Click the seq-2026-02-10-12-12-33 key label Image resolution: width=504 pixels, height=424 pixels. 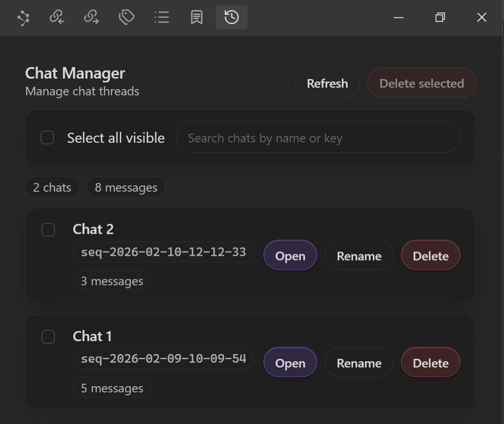(163, 252)
